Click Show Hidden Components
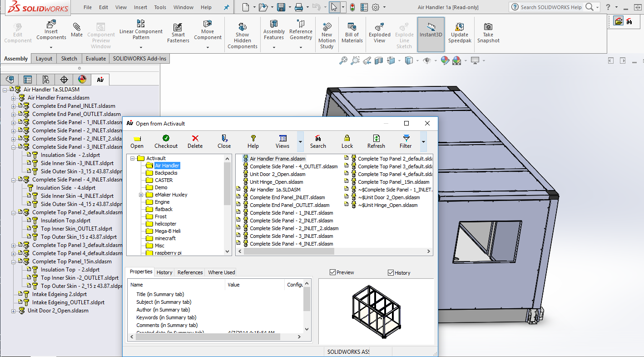Viewport: 644px width, 357px height. [x=243, y=35]
